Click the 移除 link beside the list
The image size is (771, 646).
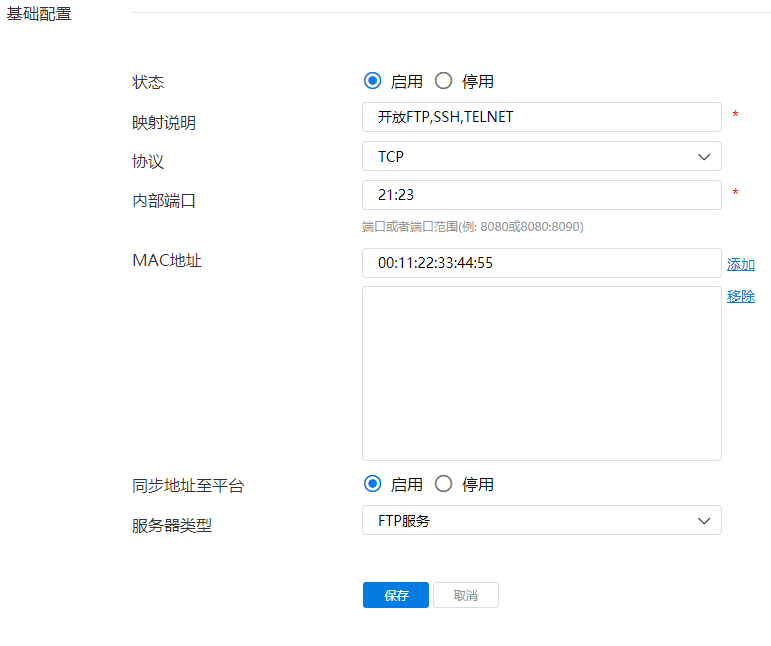740,296
